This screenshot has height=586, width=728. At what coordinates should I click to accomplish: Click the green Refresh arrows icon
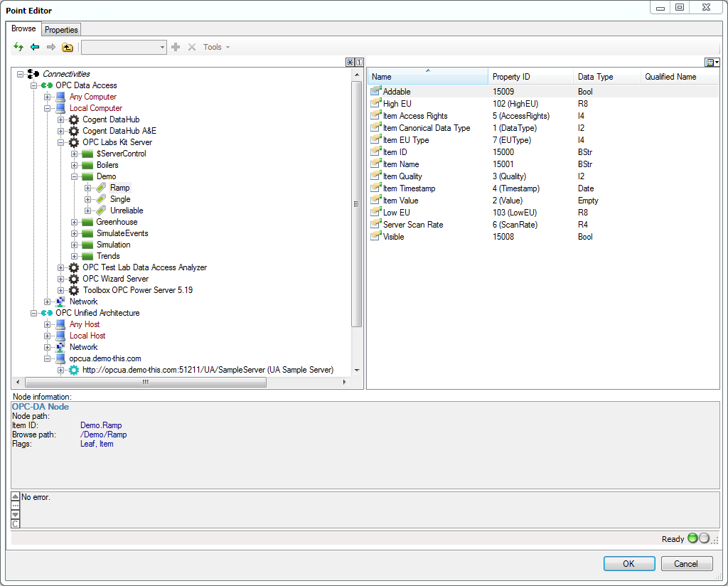coord(18,47)
